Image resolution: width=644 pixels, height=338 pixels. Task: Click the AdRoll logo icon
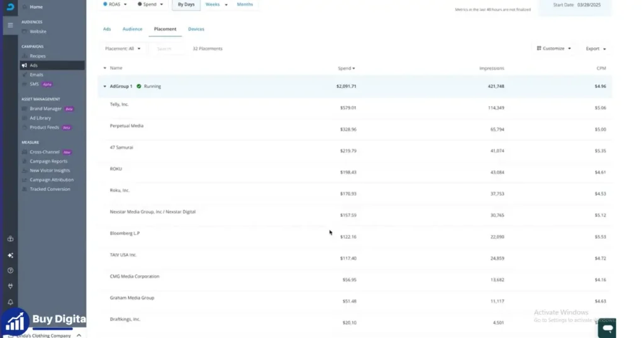click(x=10, y=6)
